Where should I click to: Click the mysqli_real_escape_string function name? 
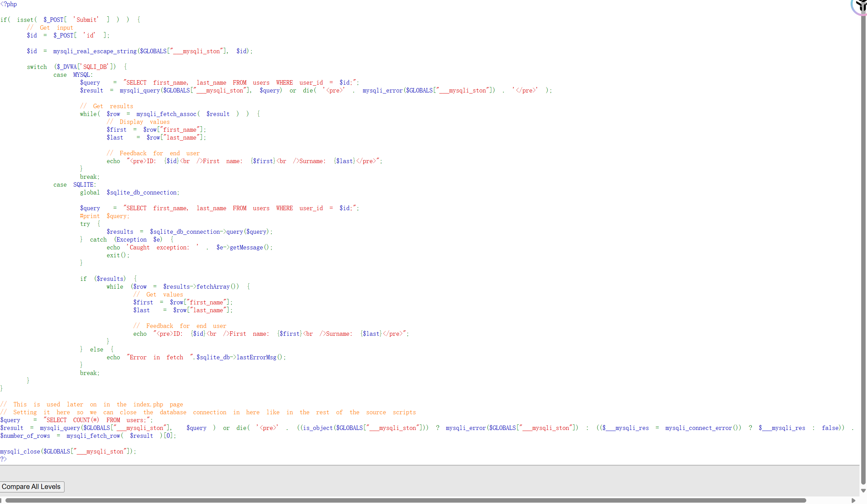click(x=95, y=51)
